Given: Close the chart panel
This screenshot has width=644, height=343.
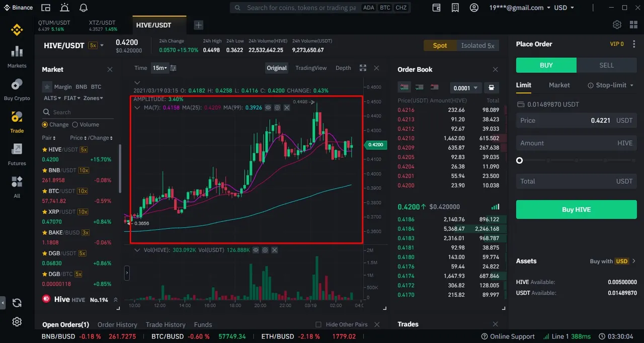Looking at the screenshot, I should click(x=376, y=68).
